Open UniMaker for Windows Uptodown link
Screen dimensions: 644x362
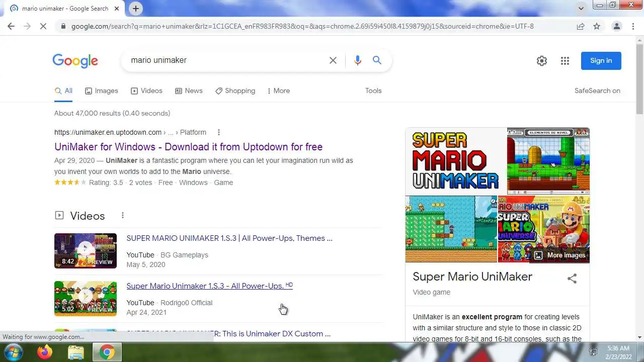pyautogui.click(x=189, y=147)
